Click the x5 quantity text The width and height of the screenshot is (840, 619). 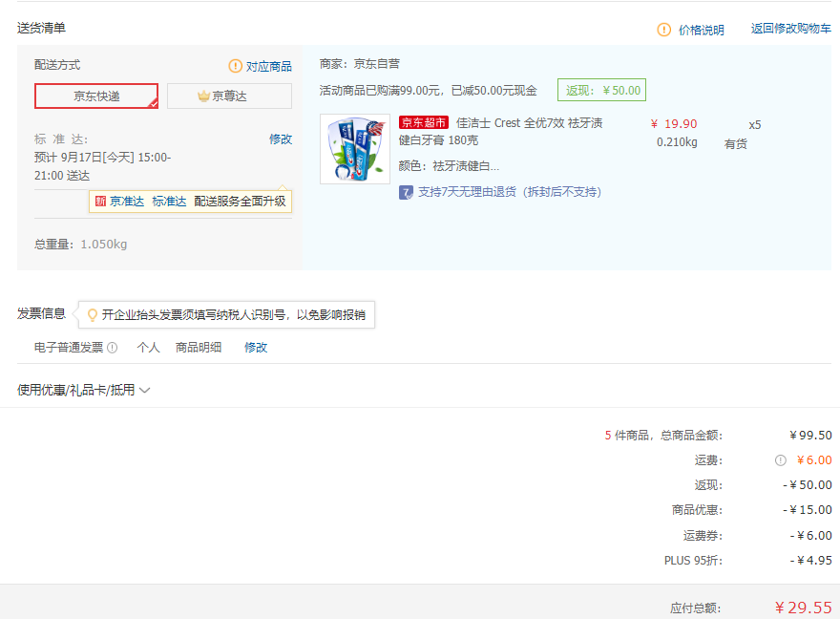pos(755,125)
